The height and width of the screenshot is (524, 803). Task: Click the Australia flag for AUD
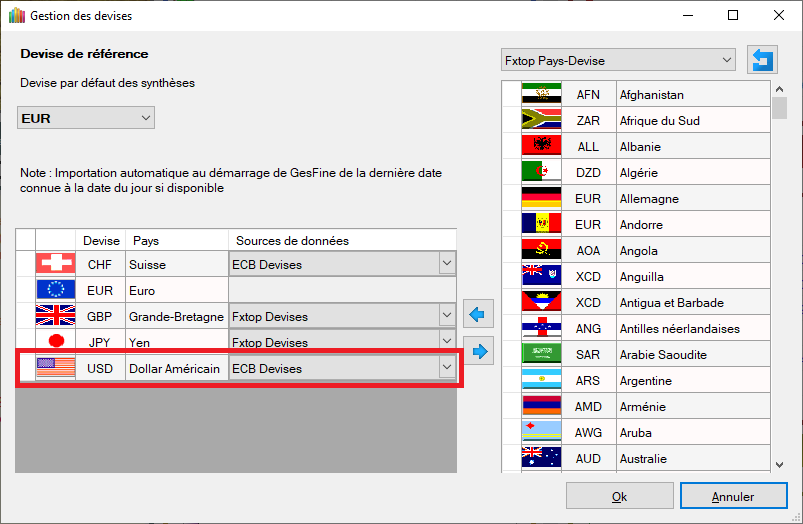click(x=541, y=458)
